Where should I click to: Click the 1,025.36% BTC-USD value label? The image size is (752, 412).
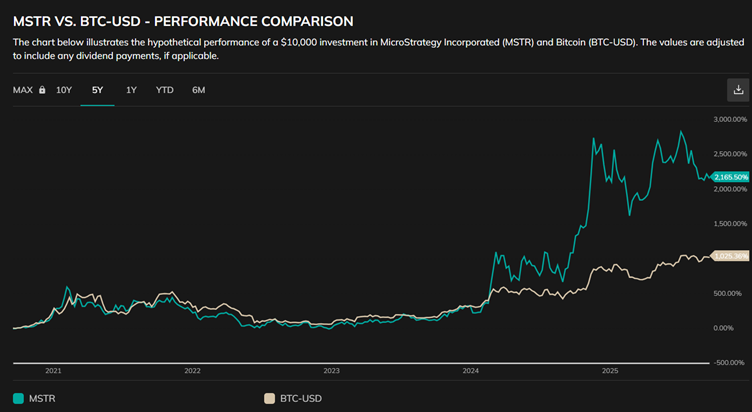coord(730,256)
